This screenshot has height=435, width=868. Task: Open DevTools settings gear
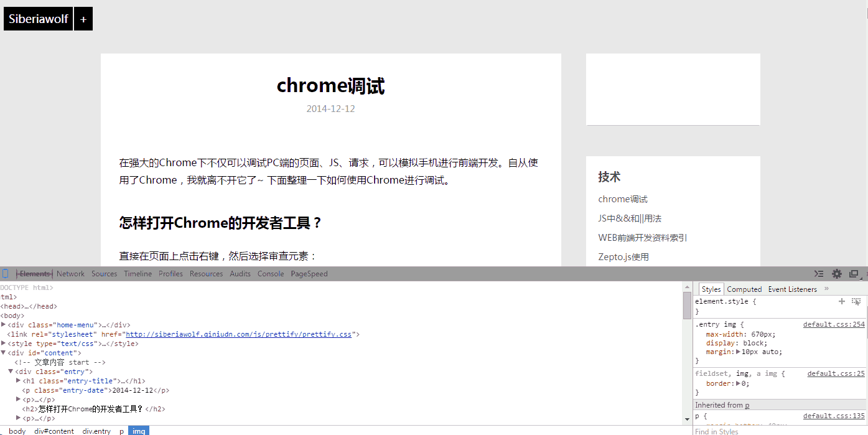[x=837, y=274]
